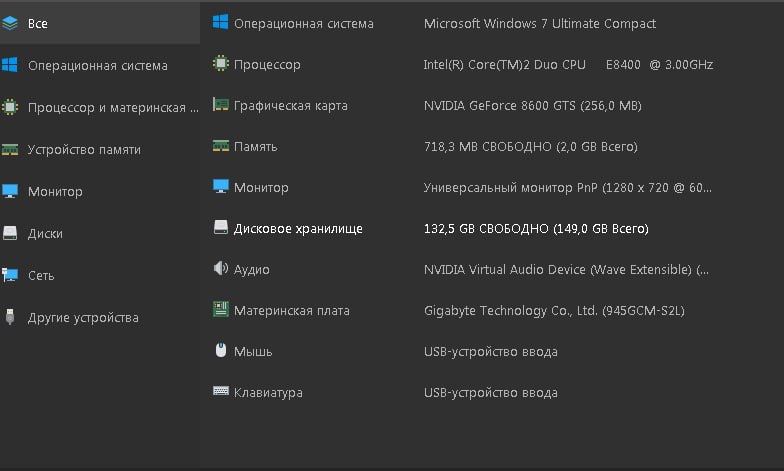Click the Windows logo icon beside sidebar 'Операционная система'
Image resolution: width=784 pixels, height=471 pixels.
click(10, 65)
